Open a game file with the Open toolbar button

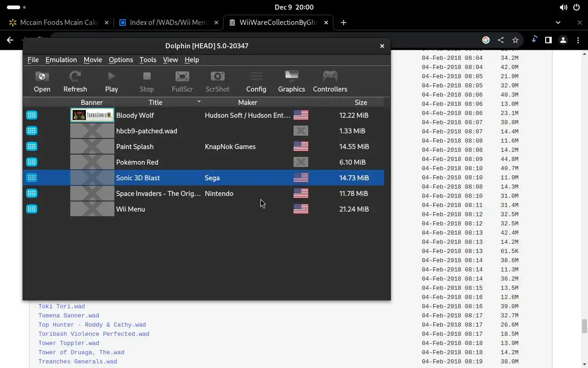tap(42, 82)
